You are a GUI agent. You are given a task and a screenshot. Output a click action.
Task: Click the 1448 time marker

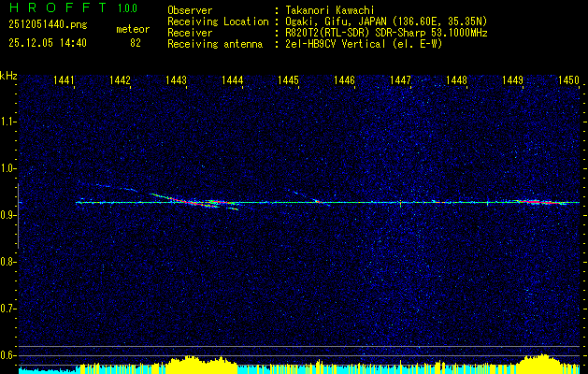(x=456, y=79)
